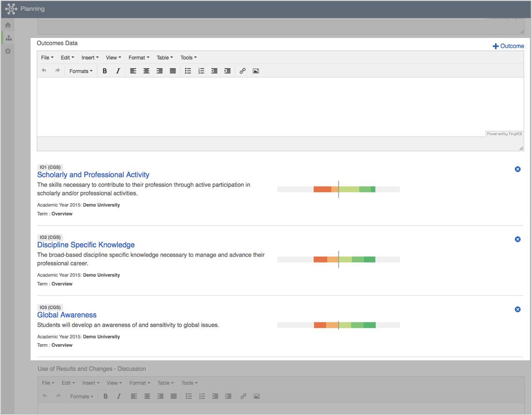This screenshot has height=415, width=532.
Task: Insert link in the Use of Results editor
Action: tap(243, 396)
